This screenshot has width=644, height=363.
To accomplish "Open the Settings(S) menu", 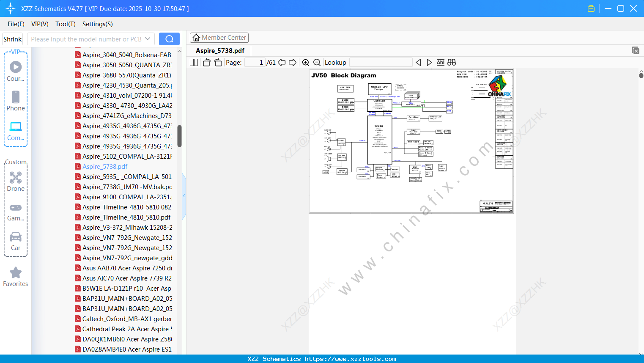I will (x=98, y=24).
